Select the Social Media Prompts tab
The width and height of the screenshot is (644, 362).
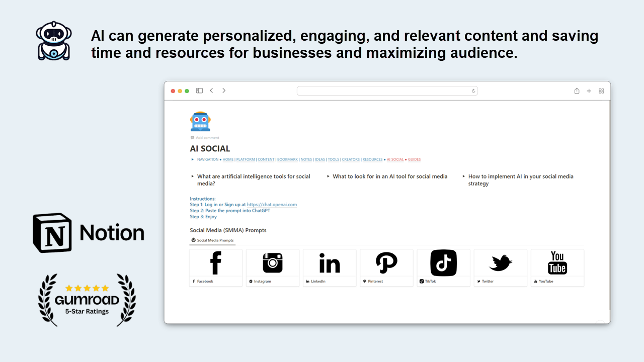click(x=212, y=240)
